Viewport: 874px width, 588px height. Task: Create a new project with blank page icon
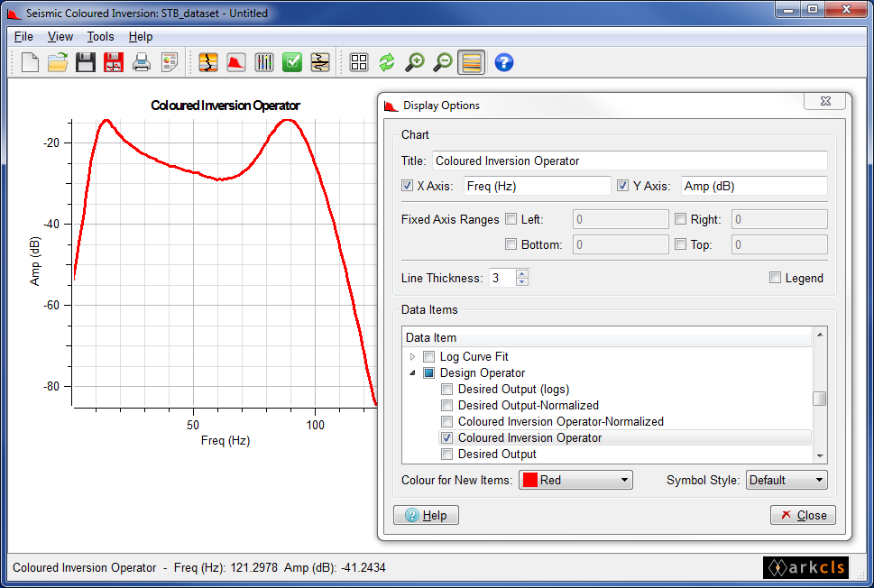tap(30, 62)
